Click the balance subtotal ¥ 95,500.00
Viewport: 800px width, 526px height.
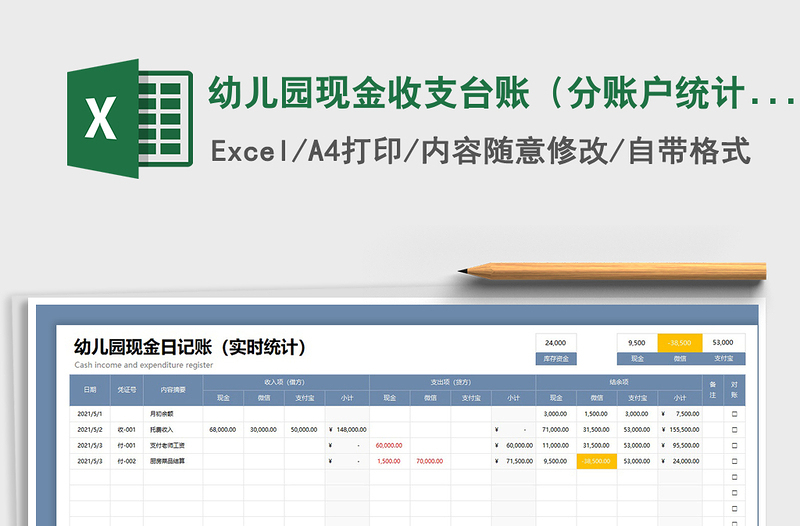(x=681, y=445)
